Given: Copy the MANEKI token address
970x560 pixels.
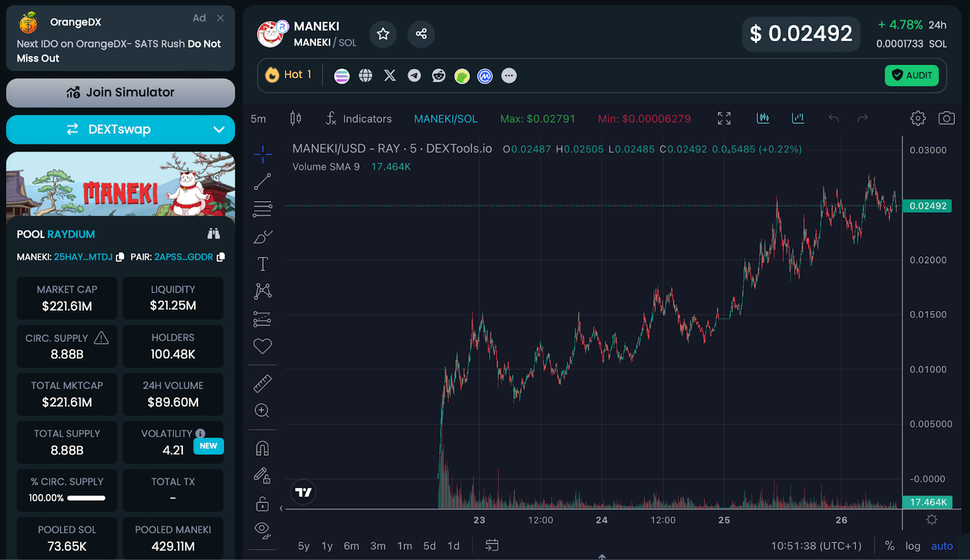Looking at the screenshot, I should (120, 257).
